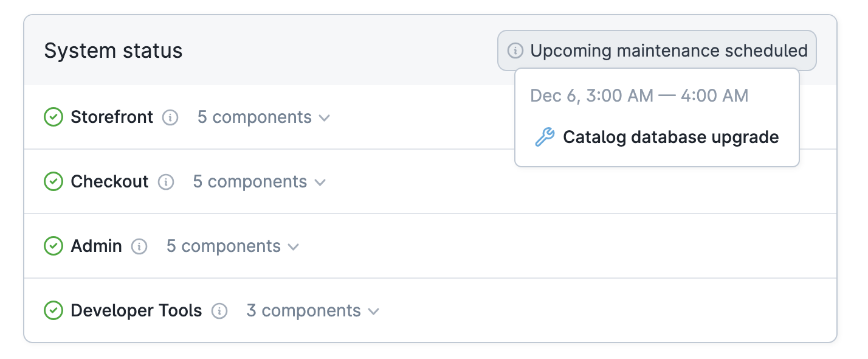
Task: Expand Admin 5 components chevron
Action: pyautogui.click(x=294, y=246)
